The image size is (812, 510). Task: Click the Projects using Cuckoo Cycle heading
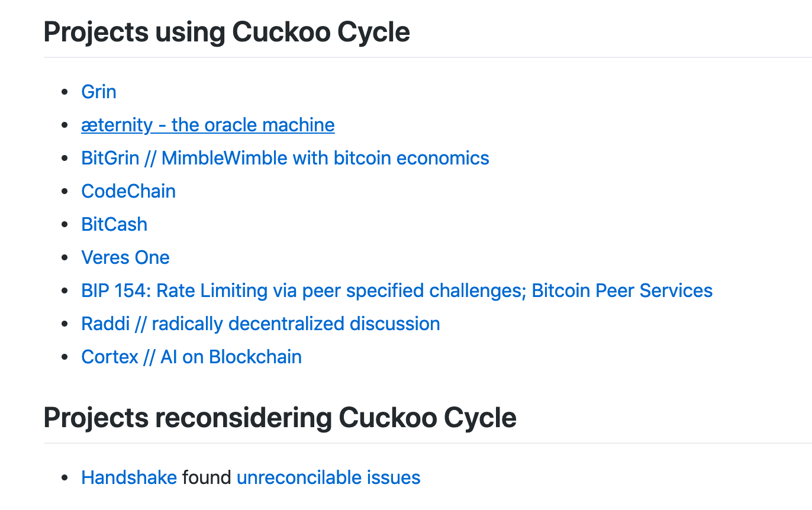[227, 32]
